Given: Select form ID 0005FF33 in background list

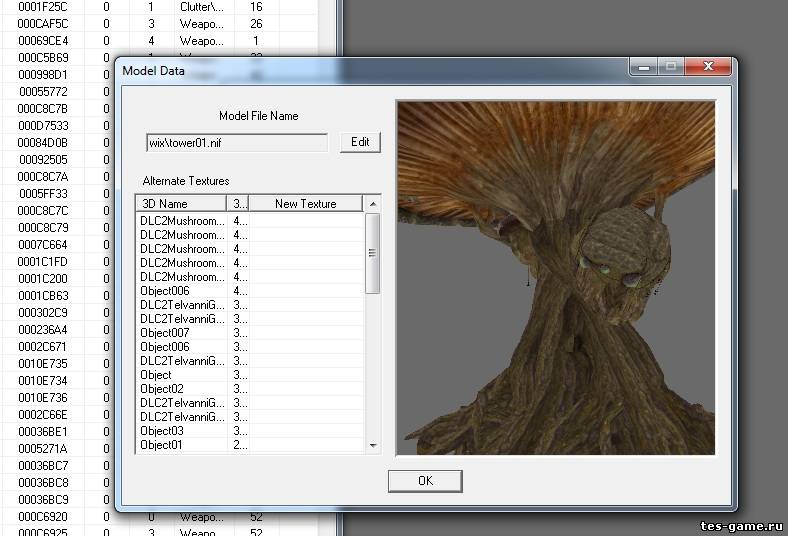Looking at the screenshot, I should pyautogui.click(x=42, y=194).
